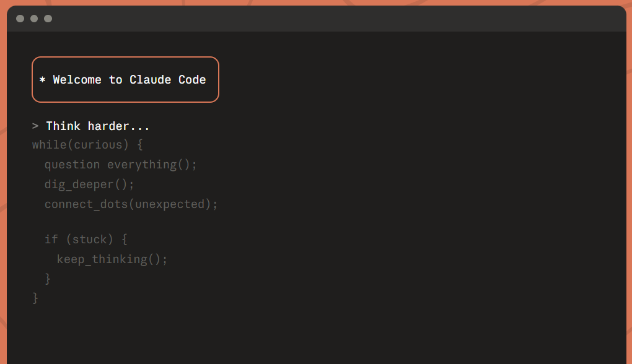
Task: Focus the "Think harder..." prompt input
Action: (98, 126)
